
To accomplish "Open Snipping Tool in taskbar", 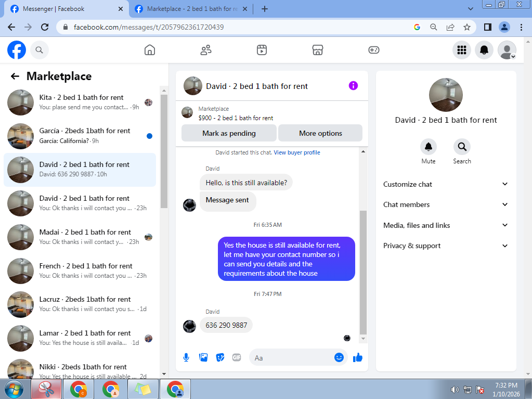I will (46, 389).
